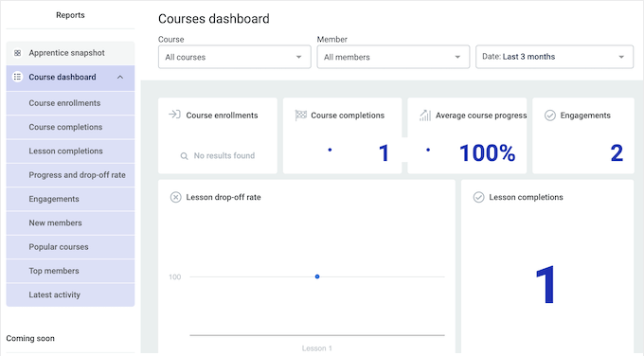Open Latest activity report
The image size is (644, 356).
[70, 294]
